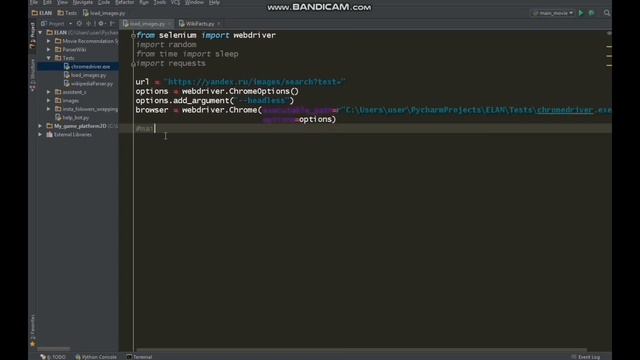
Task: Open the Code menu
Action: tap(104, 2)
